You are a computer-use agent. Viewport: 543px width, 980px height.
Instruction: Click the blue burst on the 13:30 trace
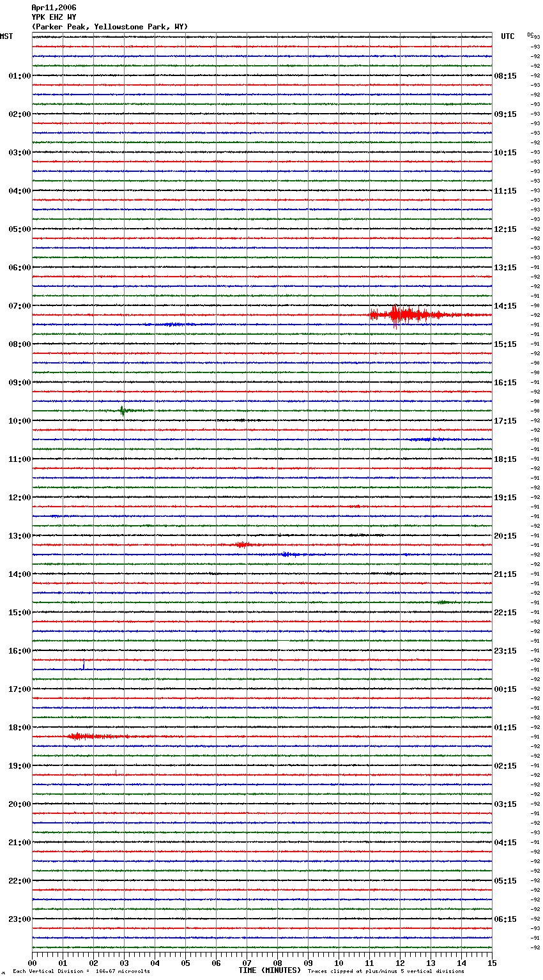click(x=290, y=555)
